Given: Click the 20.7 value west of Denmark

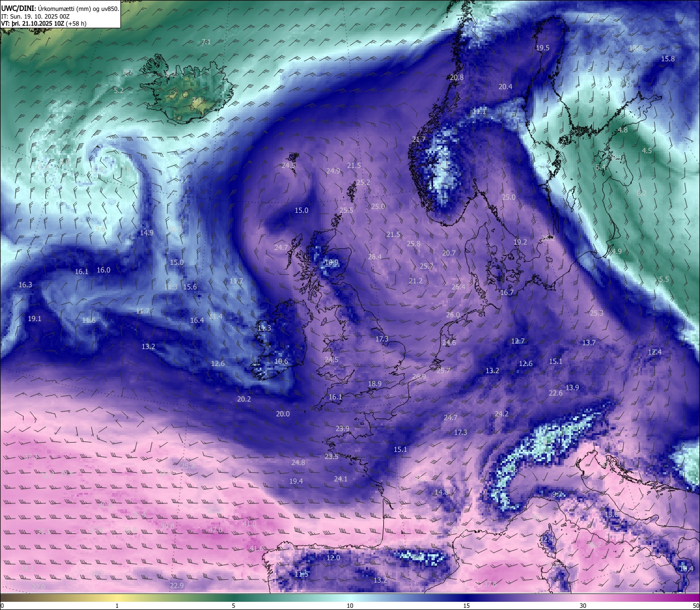Looking at the screenshot, I should tap(448, 253).
